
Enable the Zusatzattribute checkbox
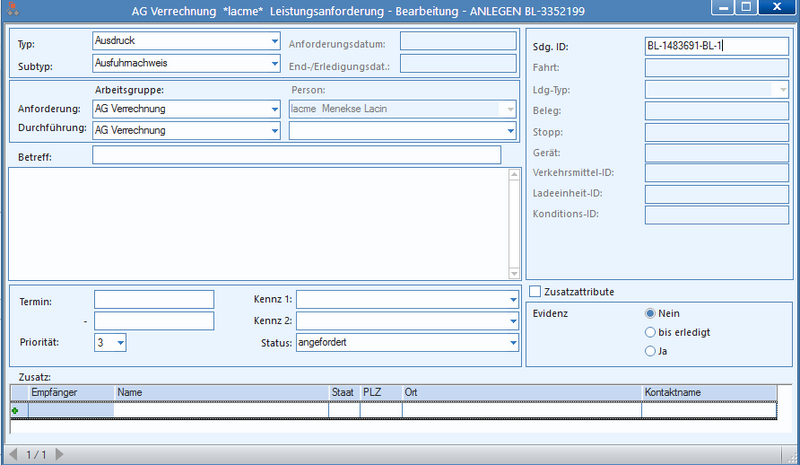tap(535, 291)
